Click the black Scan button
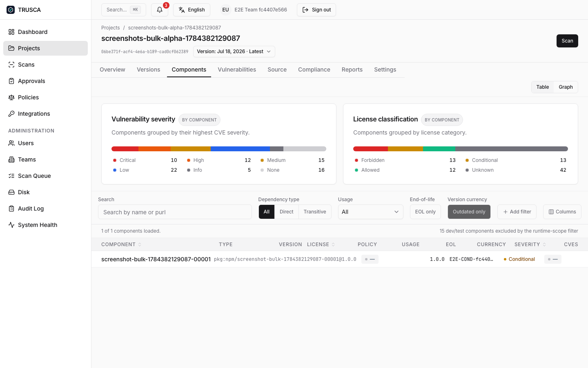The height and width of the screenshot is (368, 588). 567,41
